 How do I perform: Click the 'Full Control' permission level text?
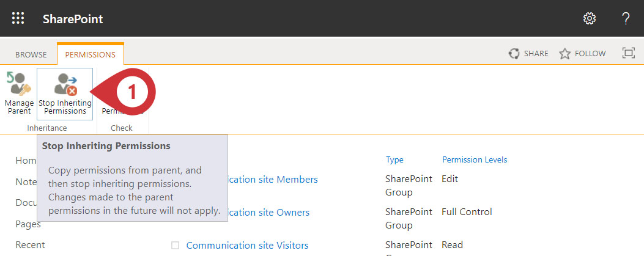(x=467, y=212)
